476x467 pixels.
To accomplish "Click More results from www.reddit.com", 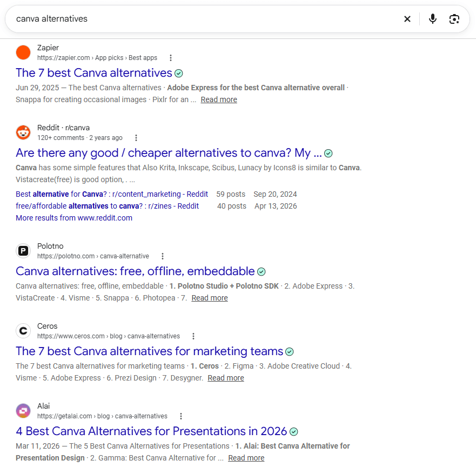I will coord(74,218).
